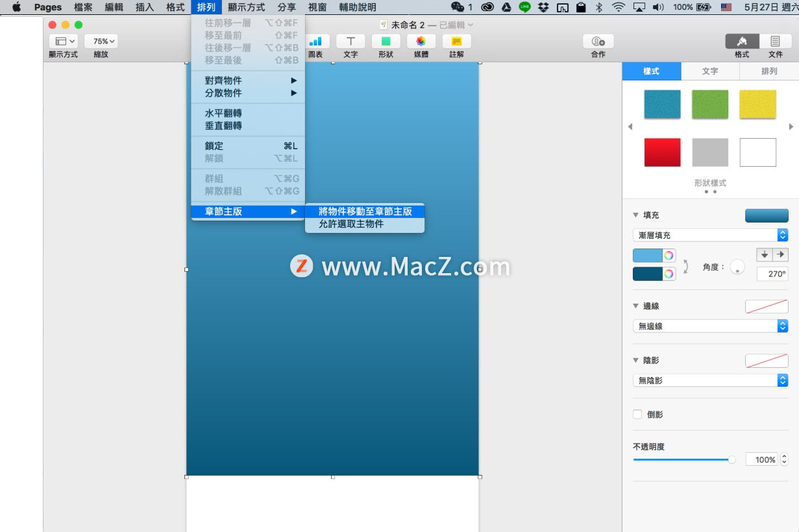
Task: Click the Bluetooth menu bar icon
Action: tap(599, 7)
